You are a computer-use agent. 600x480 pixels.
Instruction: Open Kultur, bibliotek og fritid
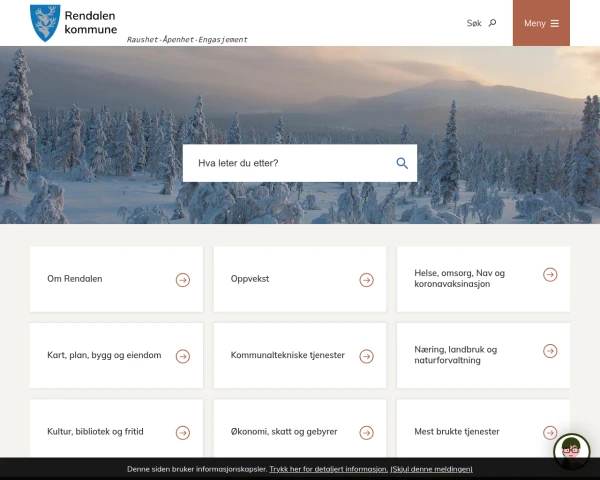tap(95, 432)
